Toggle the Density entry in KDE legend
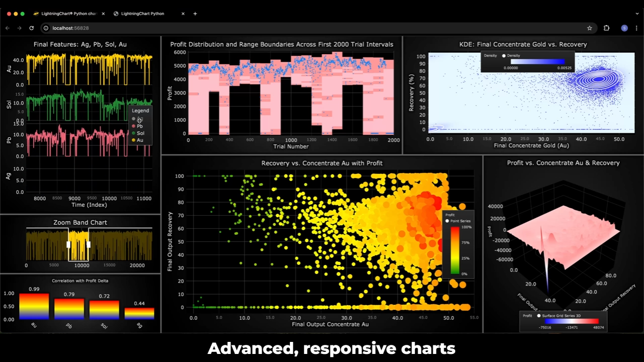 (x=511, y=55)
